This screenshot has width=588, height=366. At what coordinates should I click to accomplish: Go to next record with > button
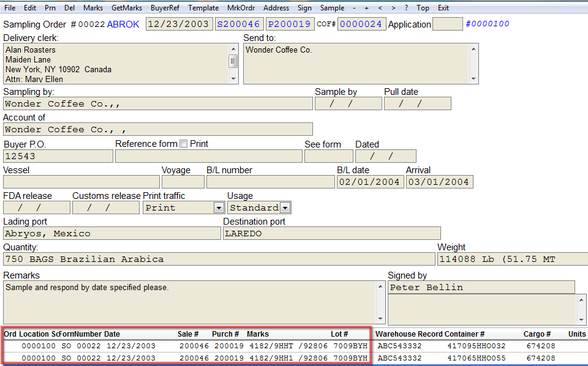pos(393,8)
